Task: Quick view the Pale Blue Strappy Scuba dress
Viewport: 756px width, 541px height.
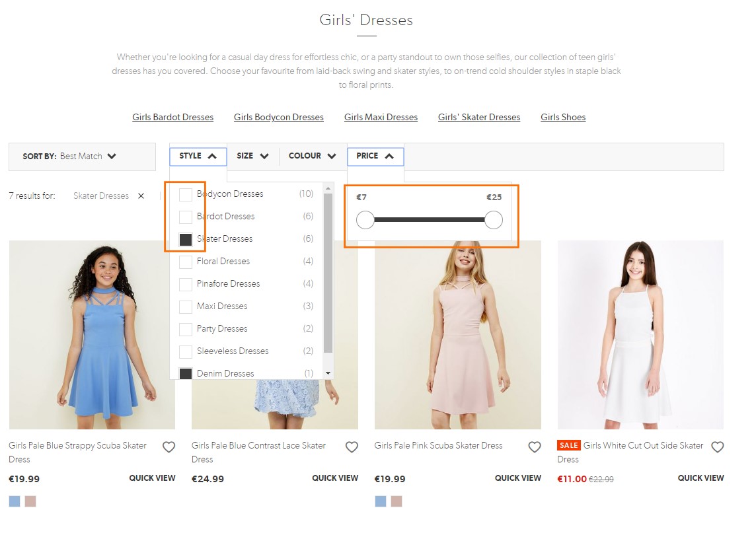Action: point(153,478)
